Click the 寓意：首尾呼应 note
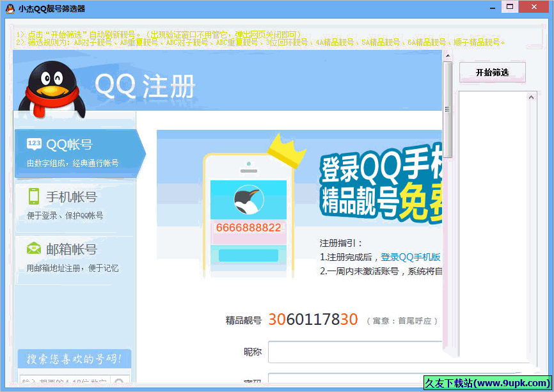The image size is (554, 392). 402,320
